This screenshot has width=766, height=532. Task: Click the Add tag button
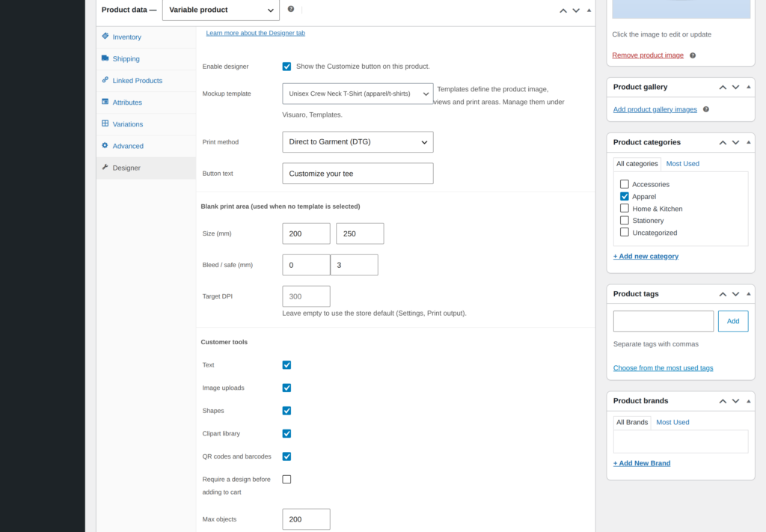tap(733, 321)
